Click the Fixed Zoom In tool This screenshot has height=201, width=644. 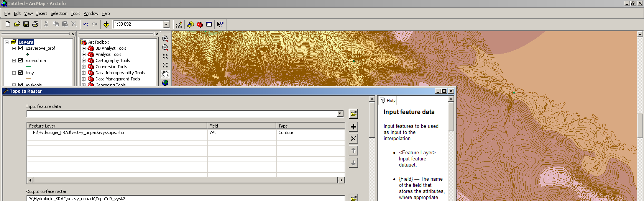pos(165,56)
